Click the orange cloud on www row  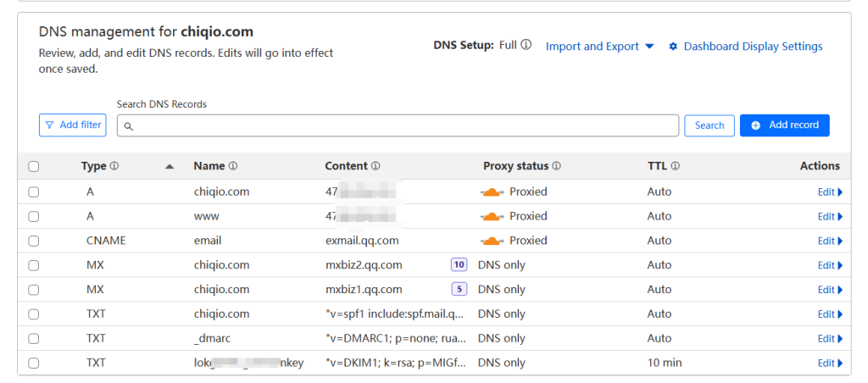[x=492, y=216]
